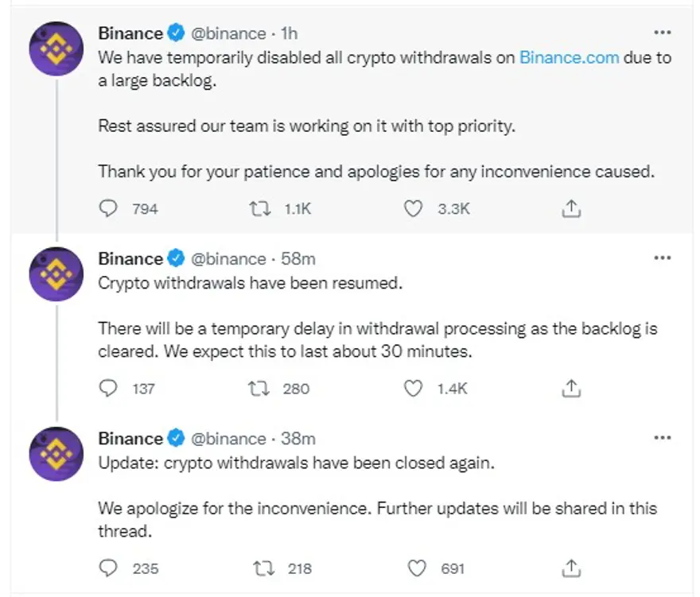Click Binance avatar on the last tweet
The width and height of the screenshot is (700, 597).
point(56,454)
